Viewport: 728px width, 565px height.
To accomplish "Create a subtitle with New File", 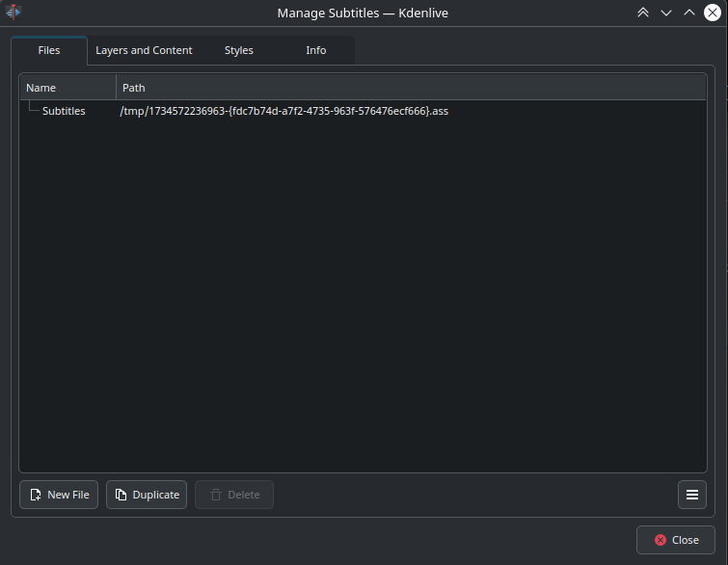I will pyautogui.click(x=59, y=495).
